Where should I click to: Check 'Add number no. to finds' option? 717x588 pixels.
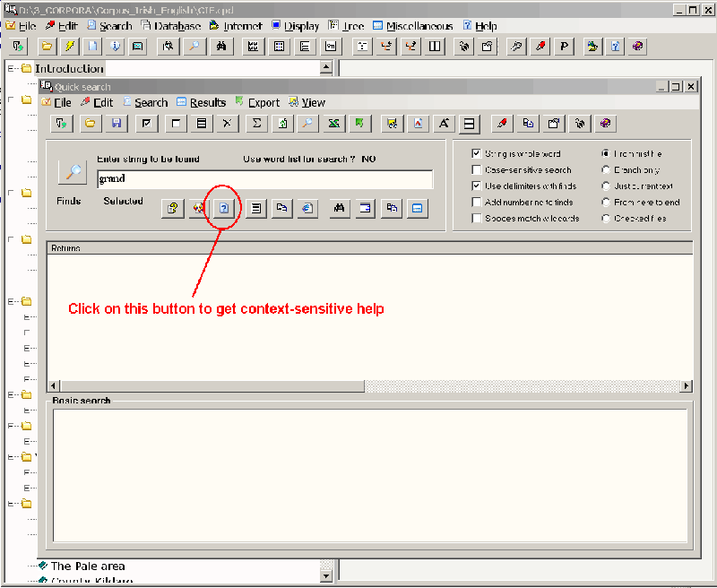tap(477, 203)
